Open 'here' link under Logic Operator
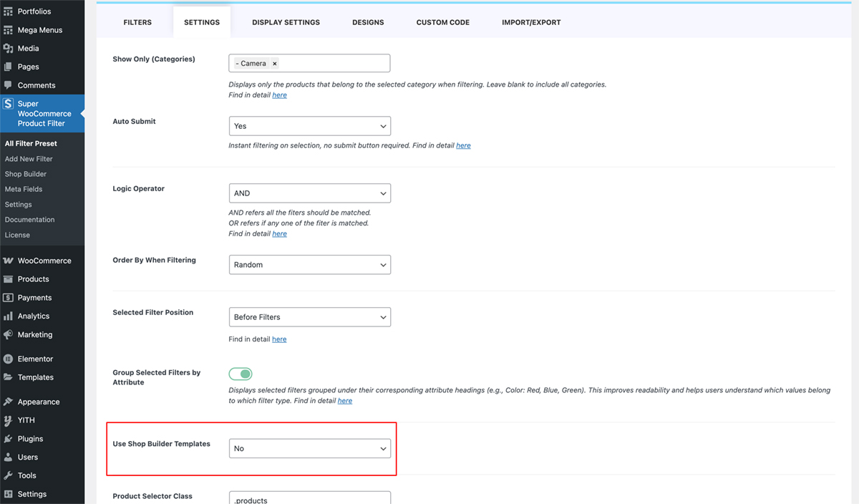The height and width of the screenshot is (504, 859). pos(280,234)
